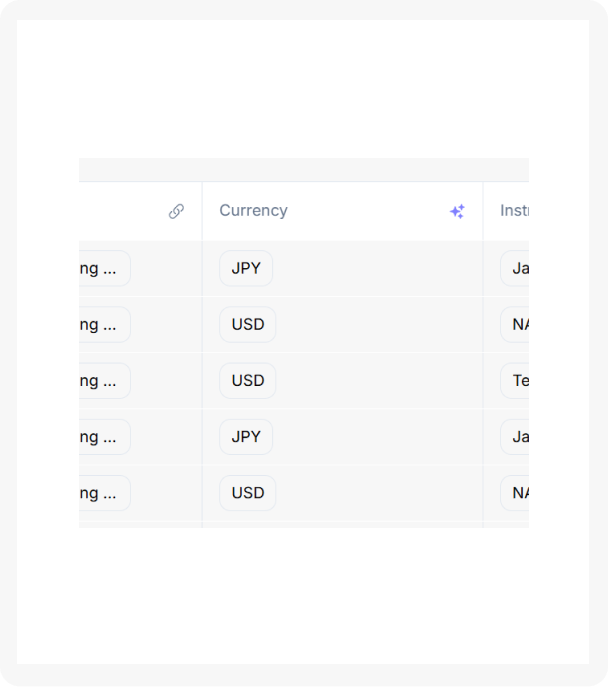
Task: Open the USD chip in the fifth row
Action: tap(248, 492)
